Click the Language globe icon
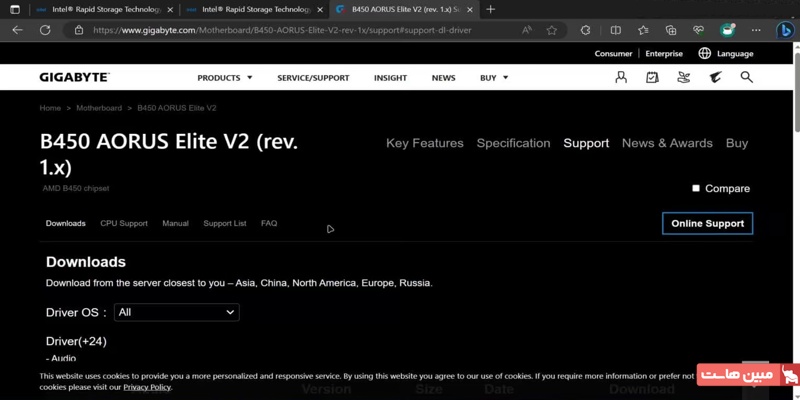 click(x=705, y=53)
